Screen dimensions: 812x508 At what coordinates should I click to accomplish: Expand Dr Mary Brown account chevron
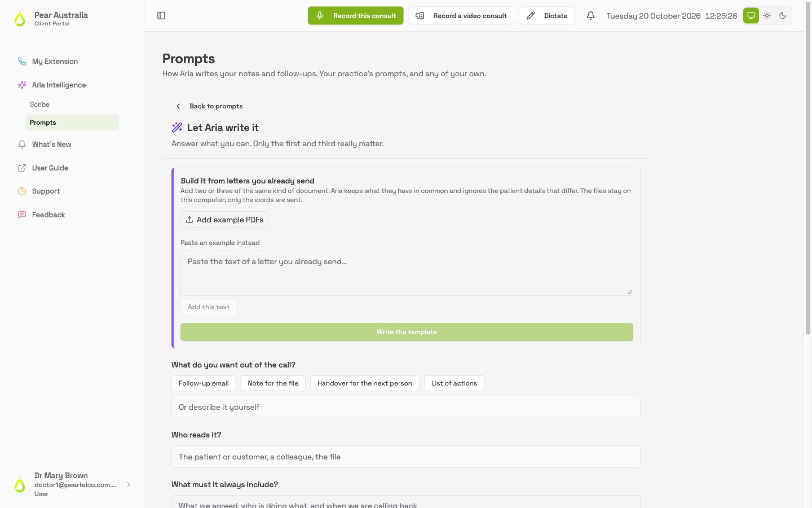pos(129,484)
